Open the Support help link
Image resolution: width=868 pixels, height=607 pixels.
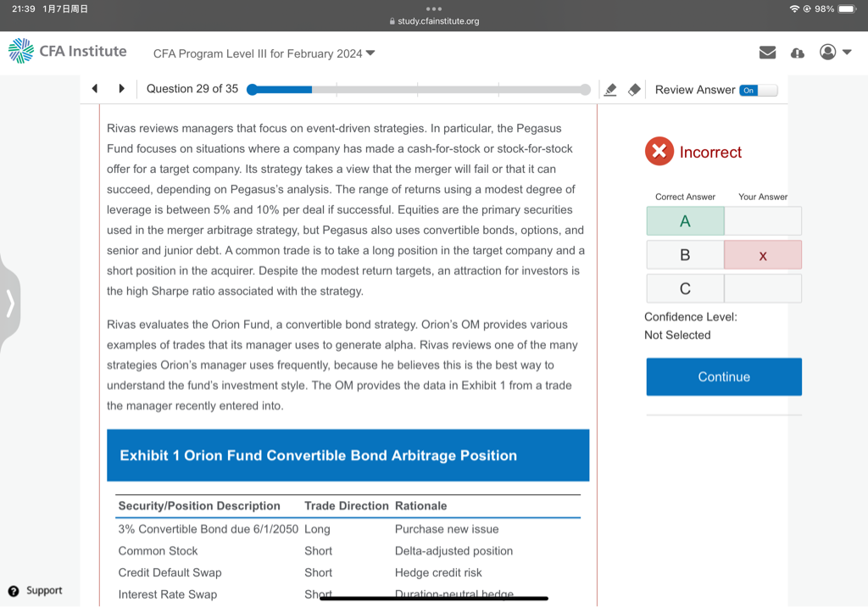36,590
